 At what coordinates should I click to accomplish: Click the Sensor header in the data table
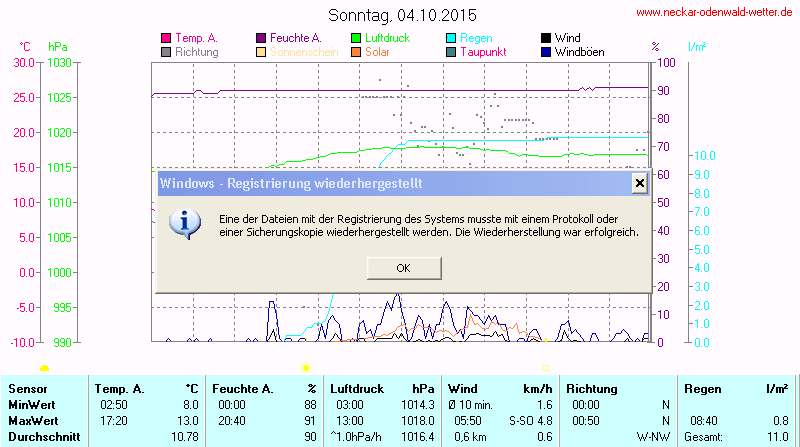[27, 388]
